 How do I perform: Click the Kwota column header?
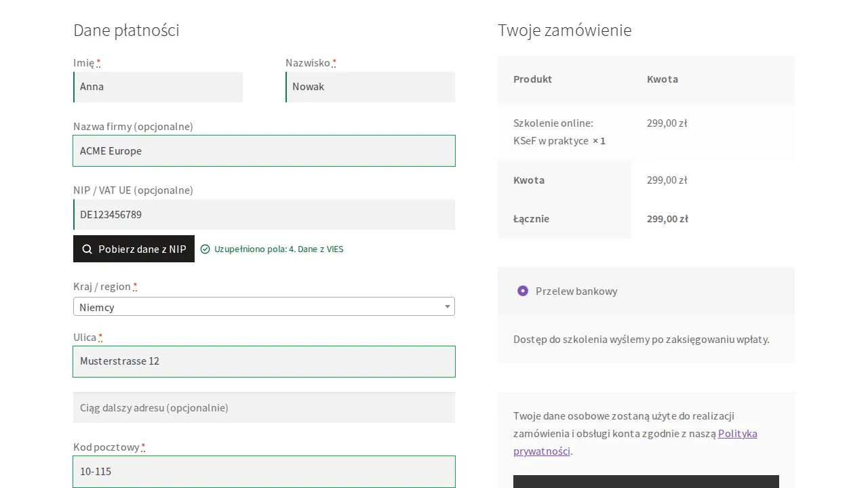coord(663,79)
